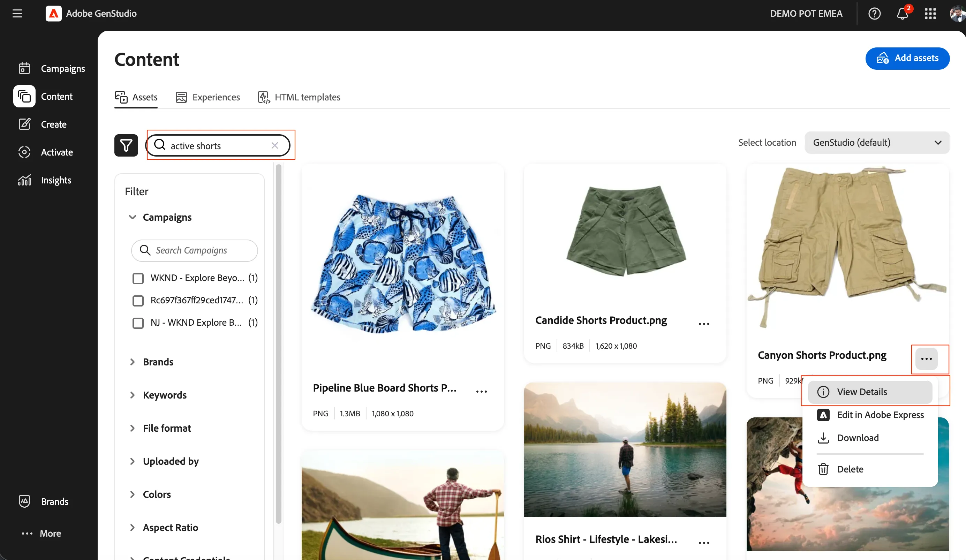Switch to the Experiences tab

[x=208, y=97]
